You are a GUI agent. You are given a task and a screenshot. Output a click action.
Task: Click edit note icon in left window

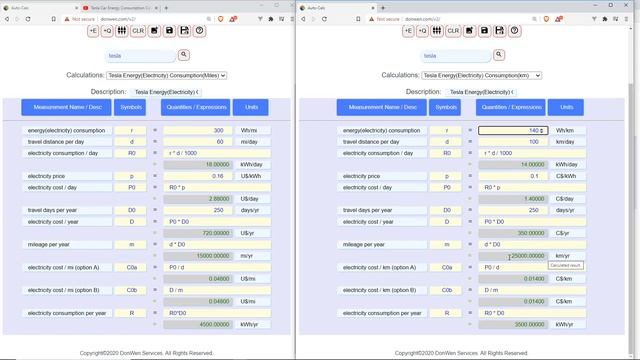tap(154, 31)
